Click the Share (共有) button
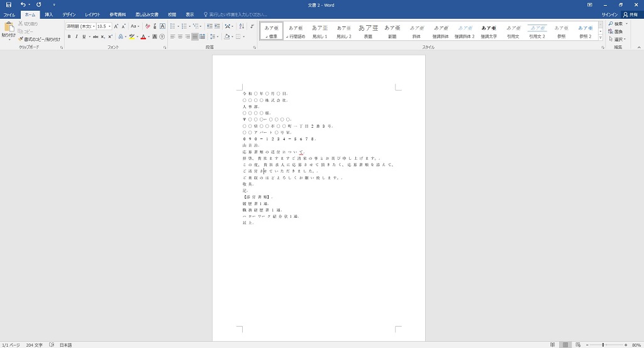Screen dimensions: 644x348 [631, 15]
